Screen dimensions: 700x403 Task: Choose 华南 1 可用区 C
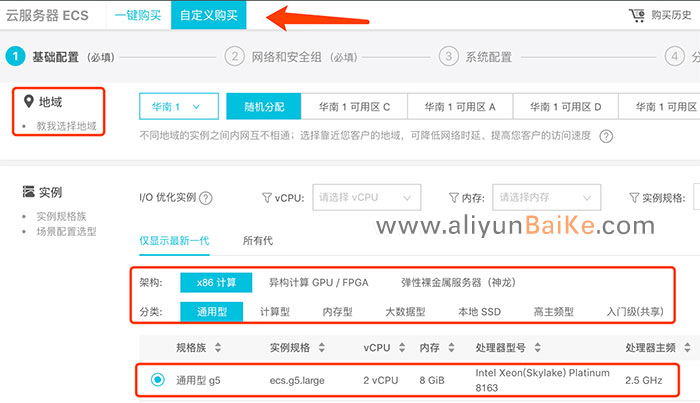(354, 106)
